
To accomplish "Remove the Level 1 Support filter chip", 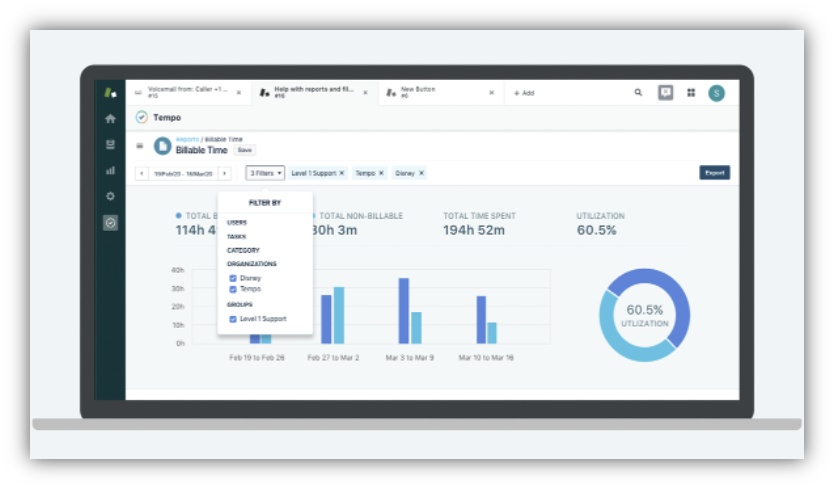I will coord(342,173).
